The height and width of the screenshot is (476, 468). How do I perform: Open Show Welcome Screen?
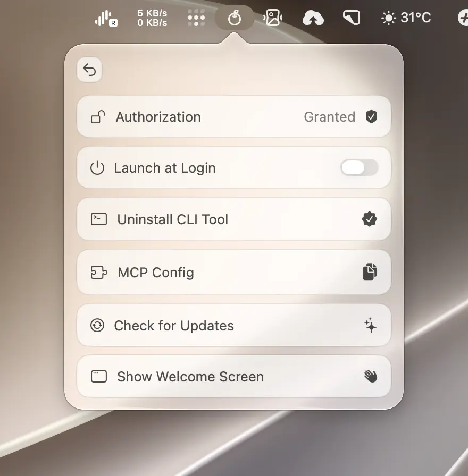point(233,377)
